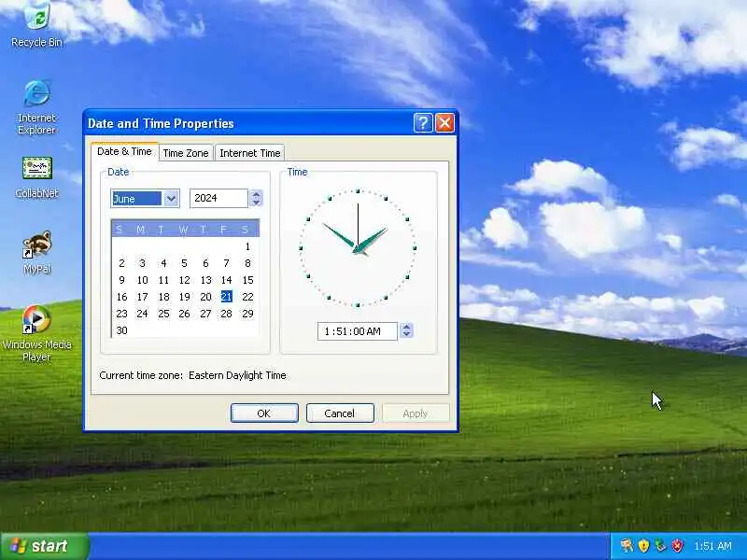Select day 1 in the calendar
747x560 pixels.
tap(247, 246)
